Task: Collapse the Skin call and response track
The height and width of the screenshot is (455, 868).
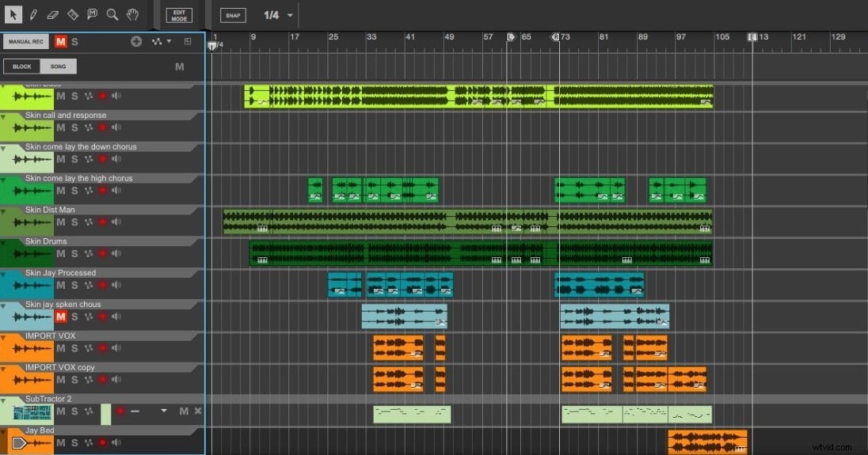Action: click(4, 116)
